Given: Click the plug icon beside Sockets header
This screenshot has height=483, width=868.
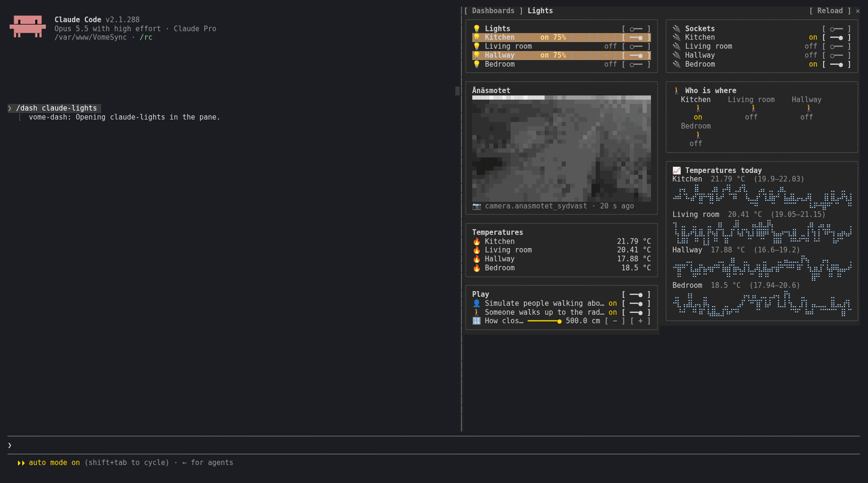Looking at the screenshot, I should click(676, 29).
